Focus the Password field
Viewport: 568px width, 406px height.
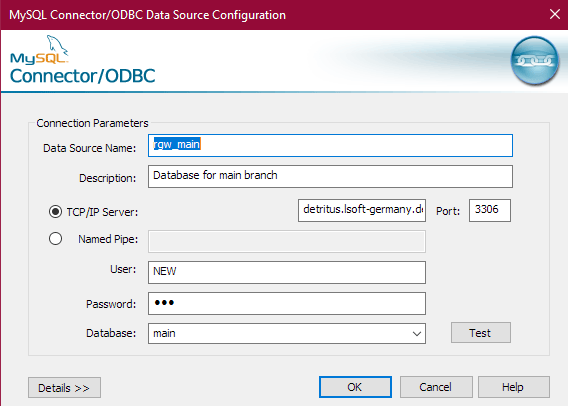point(287,304)
